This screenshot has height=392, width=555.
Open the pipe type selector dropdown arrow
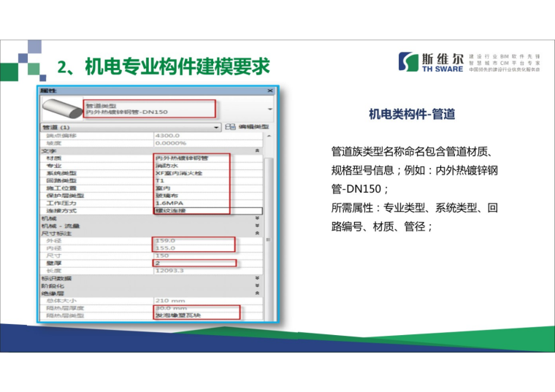(x=269, y=109)
